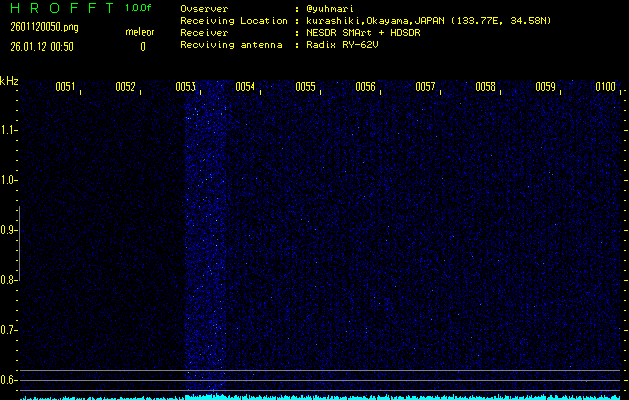Click the timestamp 26.01.12 00:50
The height and width of the screenshot is (400, 629).
42,47
